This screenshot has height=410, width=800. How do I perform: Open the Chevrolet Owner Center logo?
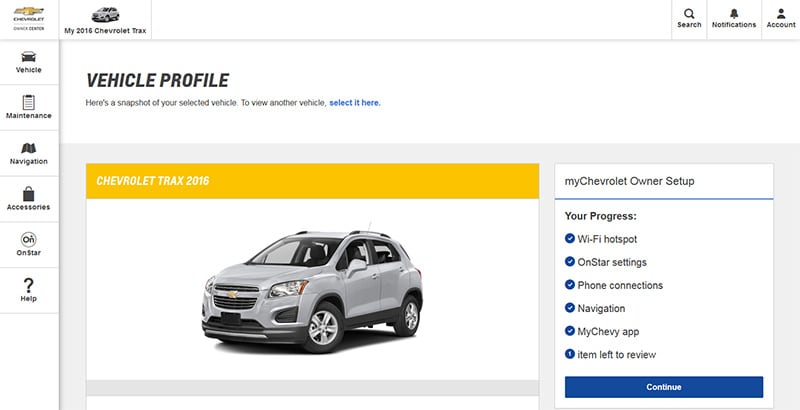(x=29, y=19)
